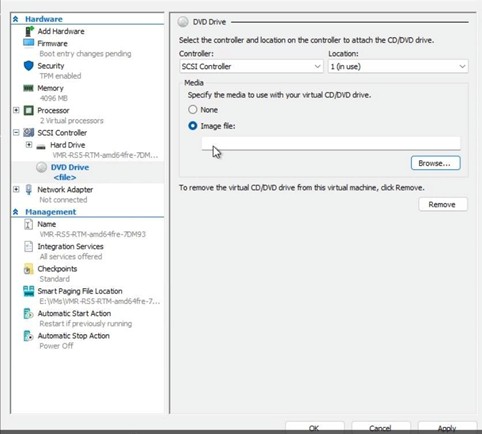Select Integration Services in the Management list
This screenshot has height=434, width=482.
pyautogui.click(x=70, y=246)
